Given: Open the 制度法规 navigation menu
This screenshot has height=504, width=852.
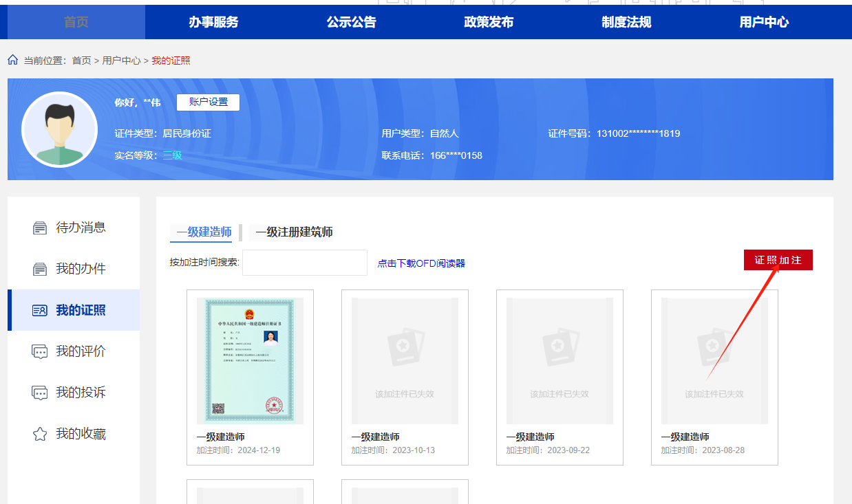Looking at the screenshot, I should [x=627, y=22].
